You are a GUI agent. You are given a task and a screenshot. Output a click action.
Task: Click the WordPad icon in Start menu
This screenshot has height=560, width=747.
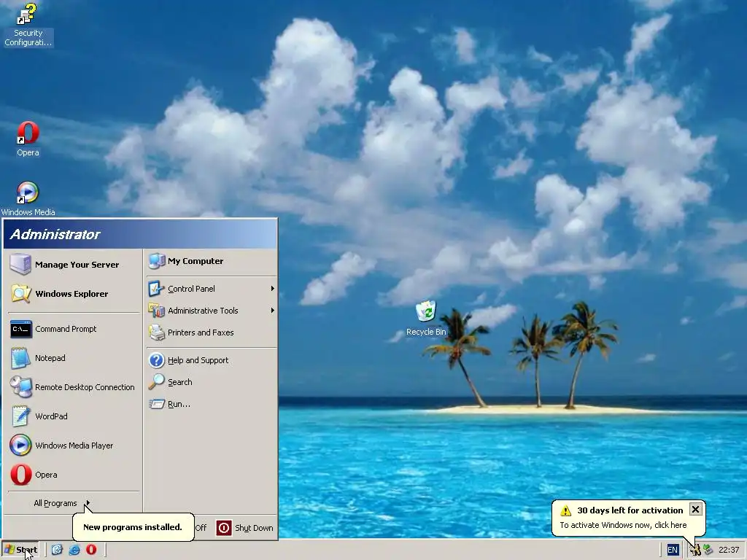point(21,416)
